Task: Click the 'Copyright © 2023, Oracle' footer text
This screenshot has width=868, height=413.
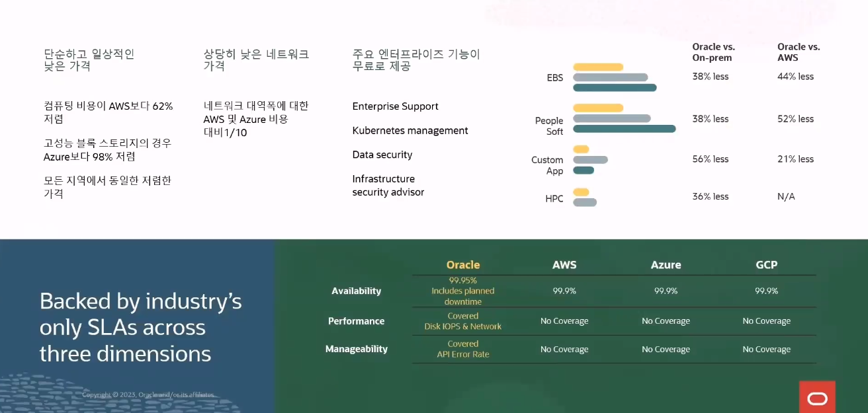Action: click(x=148, y=394)
